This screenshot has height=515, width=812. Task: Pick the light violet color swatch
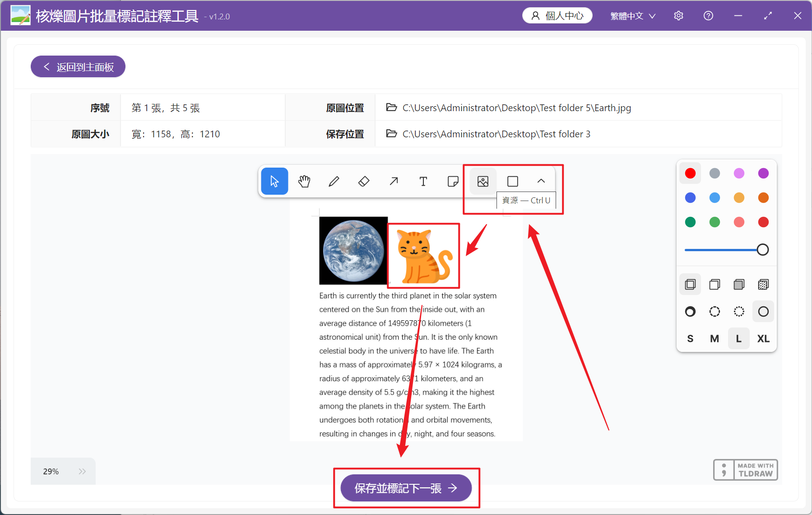[x=739, y=173]
